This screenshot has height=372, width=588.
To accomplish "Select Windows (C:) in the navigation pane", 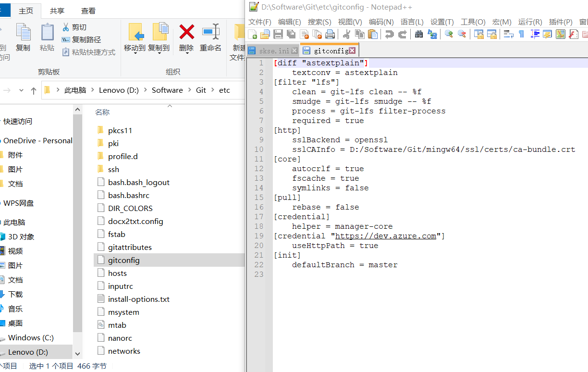I will pyautogui.click(x=31, y=337).
